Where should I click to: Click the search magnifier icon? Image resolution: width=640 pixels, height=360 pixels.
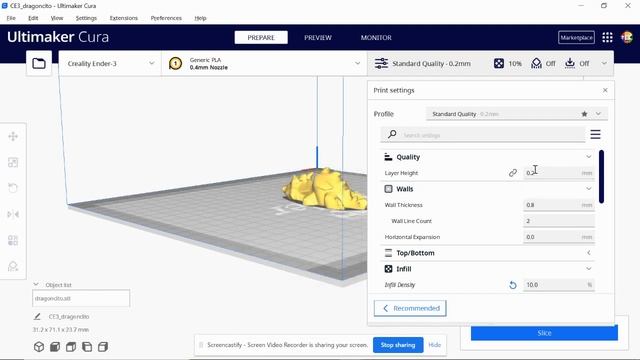point(392,134)
